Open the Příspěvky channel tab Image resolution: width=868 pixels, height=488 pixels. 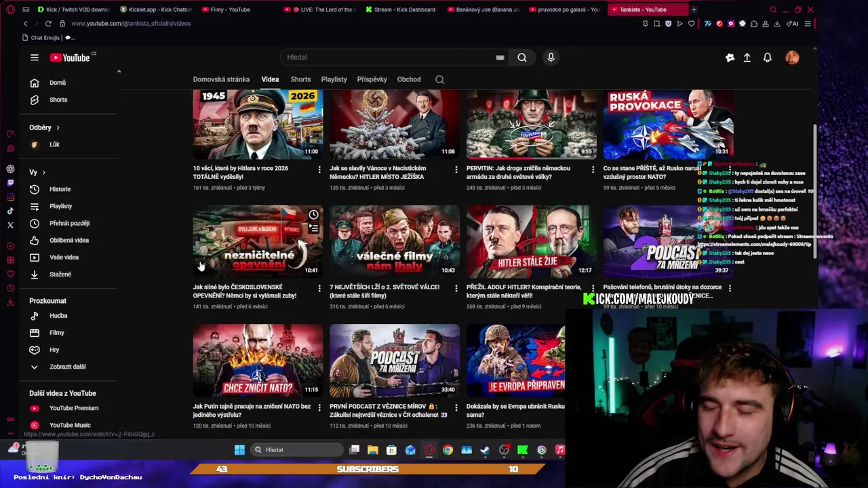(x=372, y=79)
